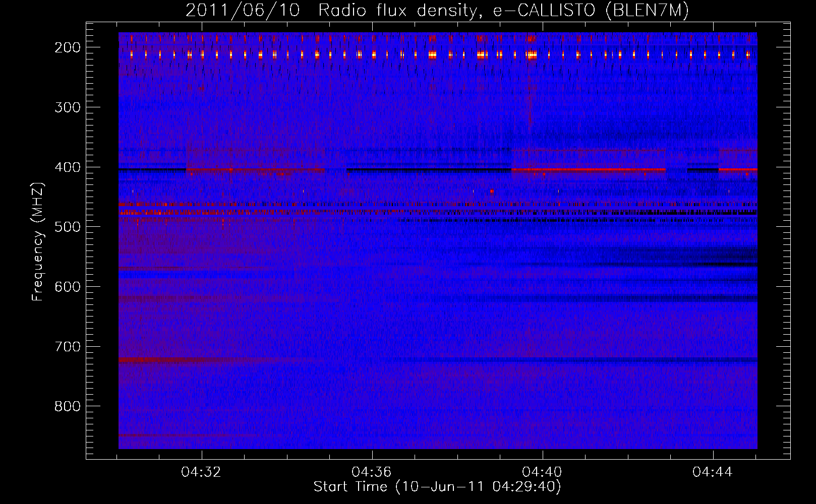This screenshot has height=504, width=816.
Task: Click the 600 frequency tick label
Action: 68,287
